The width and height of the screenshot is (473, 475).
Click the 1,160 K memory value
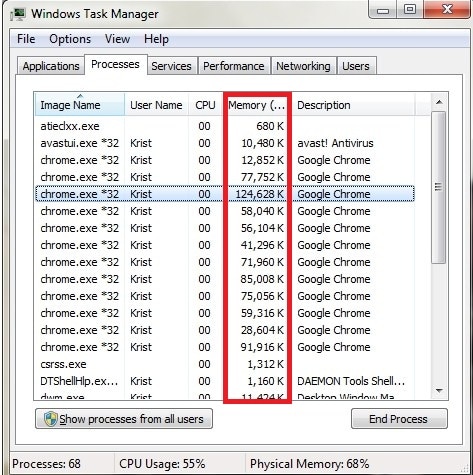[x=266, y=381]
